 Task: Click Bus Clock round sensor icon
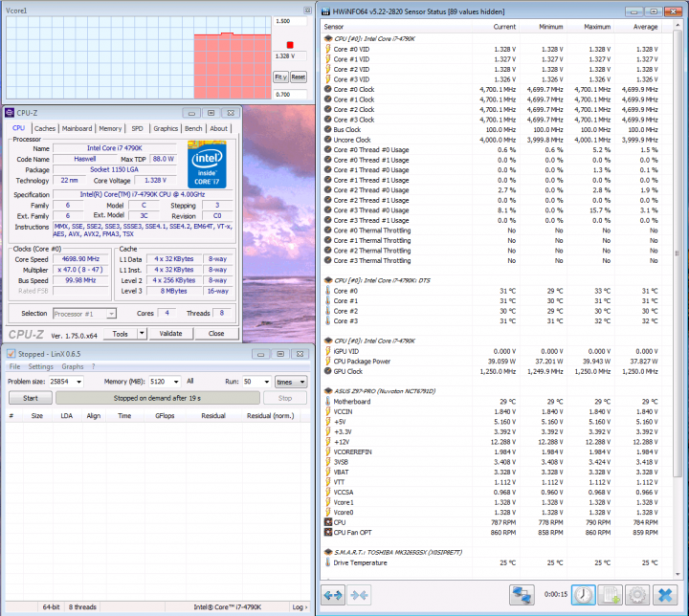(x=328, y=129)
